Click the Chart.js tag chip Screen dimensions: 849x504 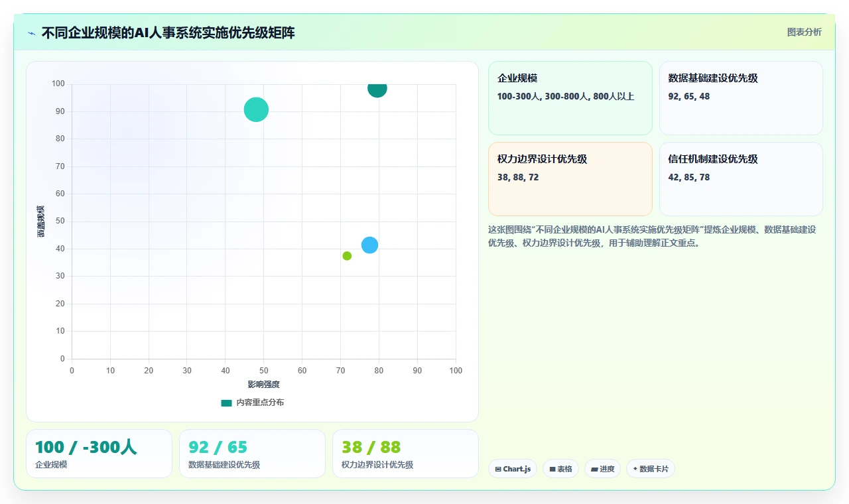click(x=513, y=469)
